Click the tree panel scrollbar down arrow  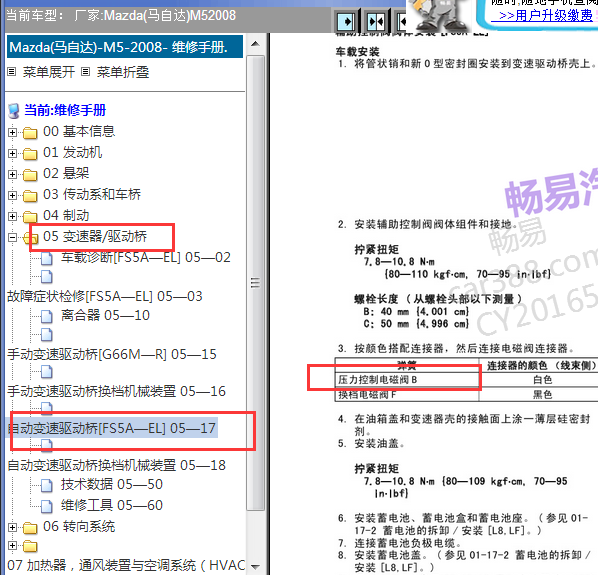(256, 566)
